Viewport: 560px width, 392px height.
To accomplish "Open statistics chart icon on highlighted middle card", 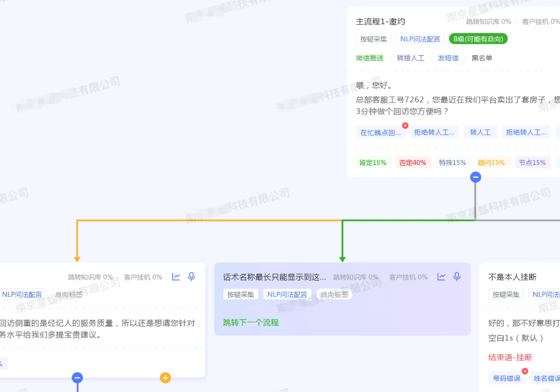I will (x=441, y=277).
